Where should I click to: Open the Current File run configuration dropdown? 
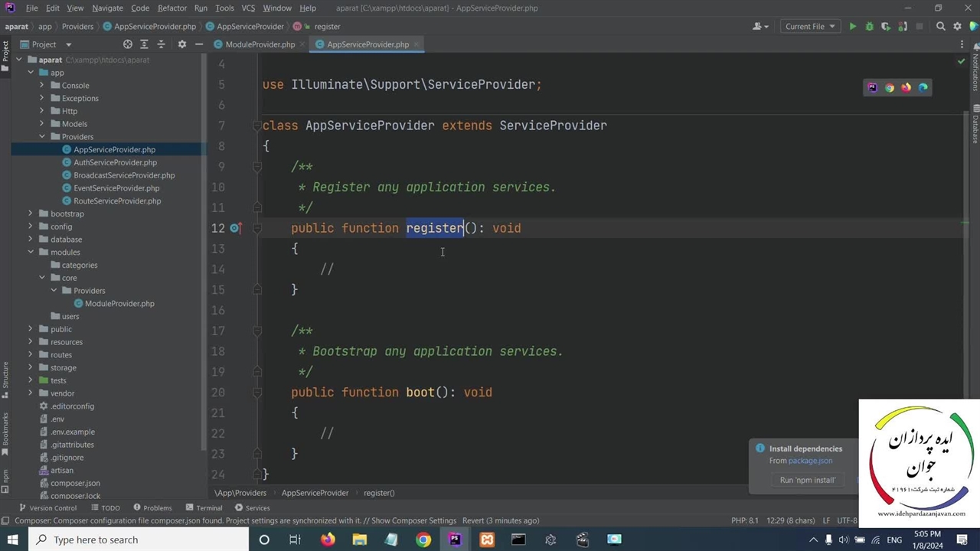[809, 26]
